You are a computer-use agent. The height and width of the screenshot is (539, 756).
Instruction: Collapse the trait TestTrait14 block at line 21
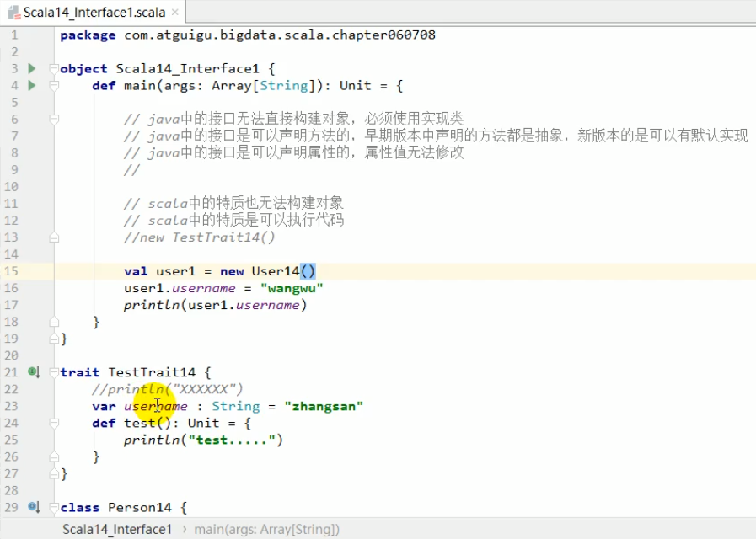(54, 372)
